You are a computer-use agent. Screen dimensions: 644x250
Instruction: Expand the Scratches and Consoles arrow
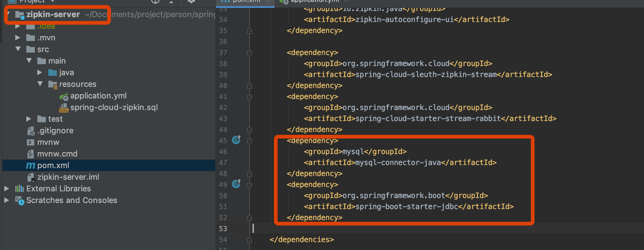coord(7,200)
